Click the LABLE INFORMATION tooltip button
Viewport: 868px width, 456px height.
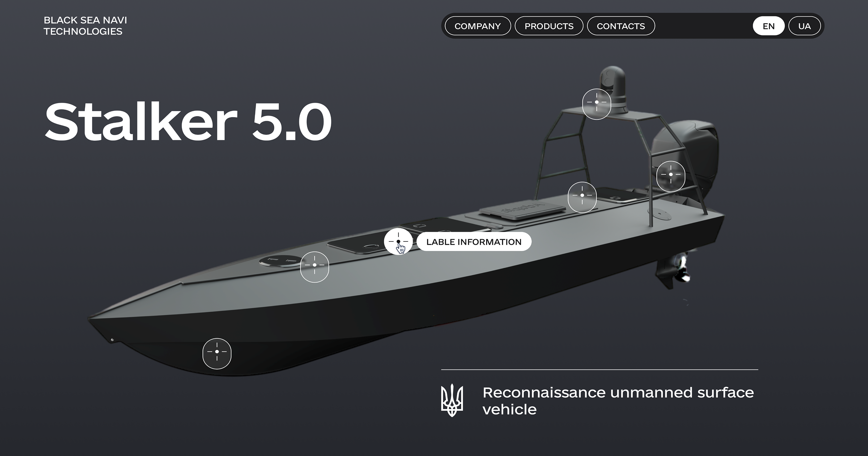point(474,242)
